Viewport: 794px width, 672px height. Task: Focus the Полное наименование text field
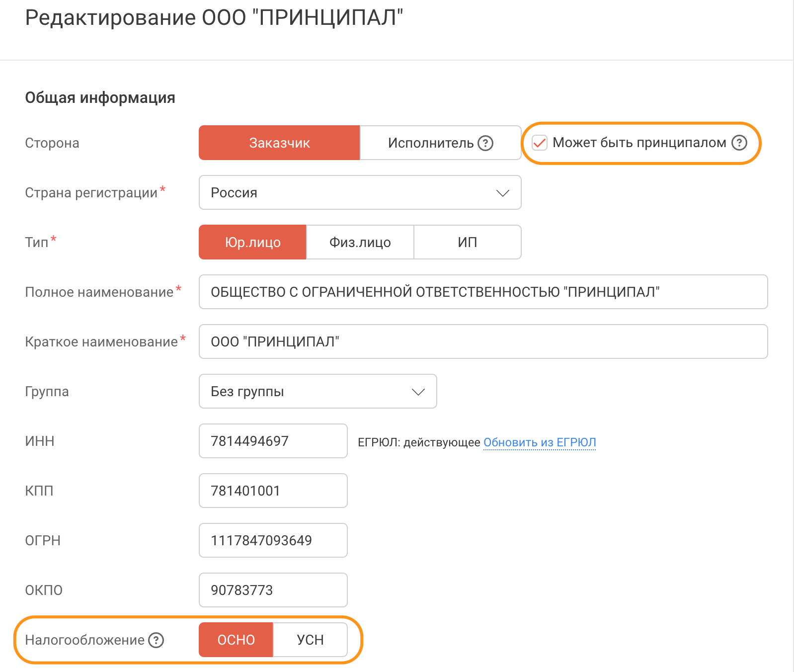tap(483, 292)
